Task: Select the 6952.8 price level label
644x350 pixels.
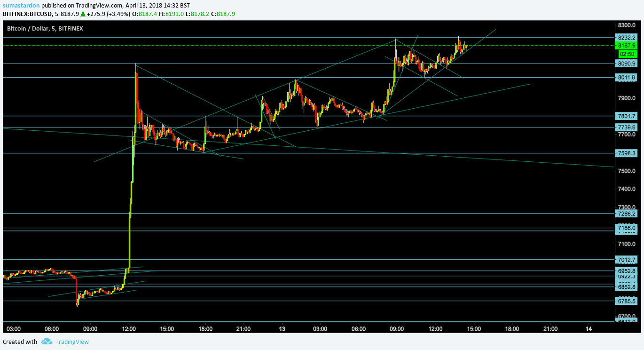Action: coord(627,271)
